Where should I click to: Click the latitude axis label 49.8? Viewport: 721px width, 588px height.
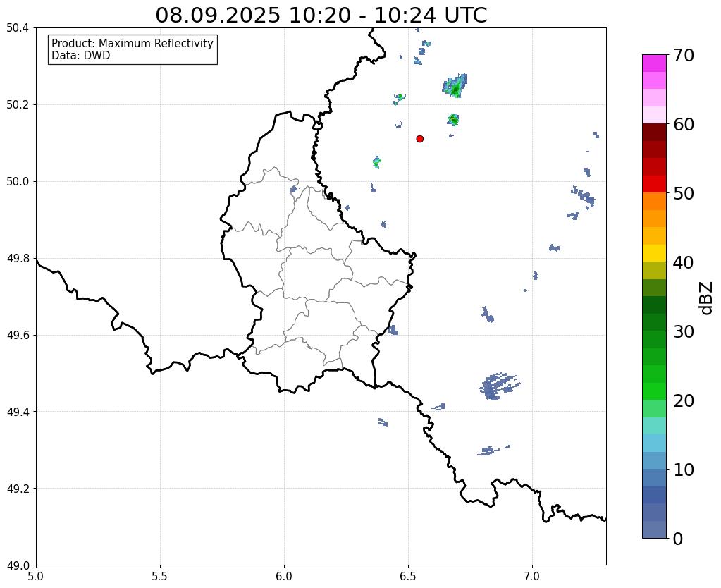tap(18, 259)
